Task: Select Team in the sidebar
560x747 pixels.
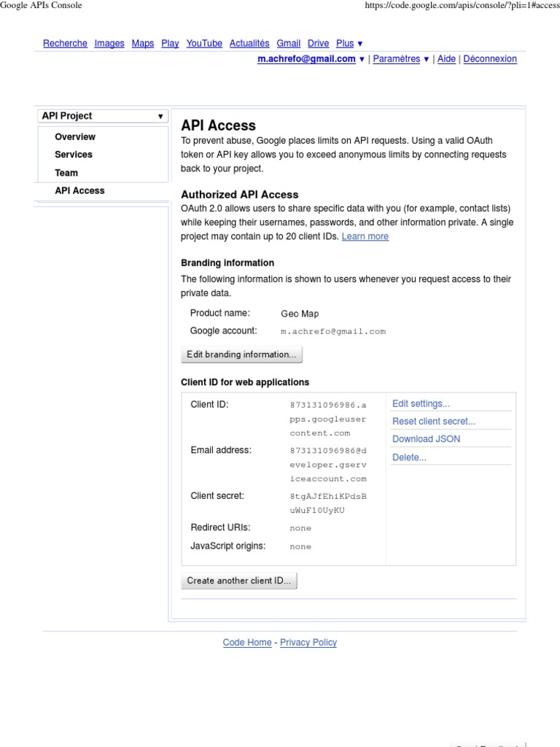Action: coord(66,172)
